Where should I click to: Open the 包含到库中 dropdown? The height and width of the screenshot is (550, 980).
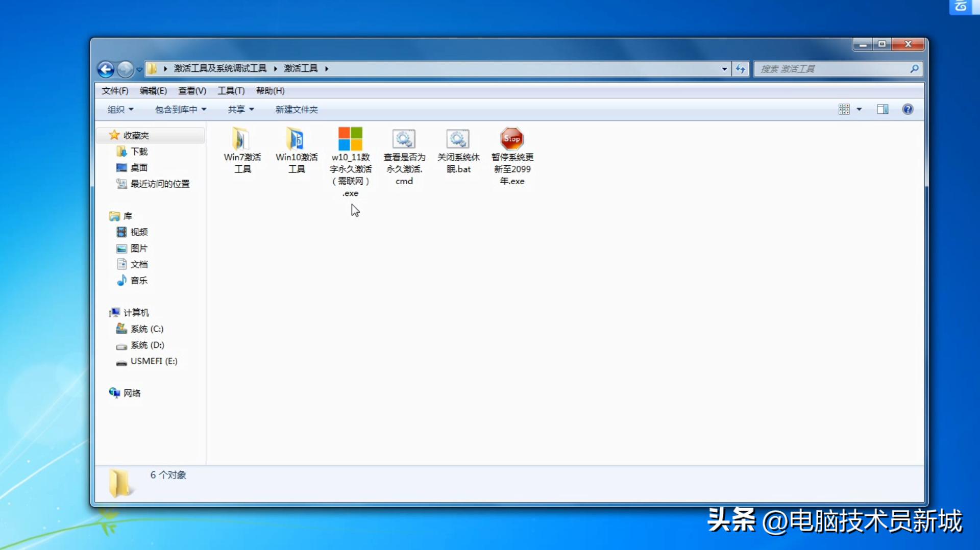point(181,109)
